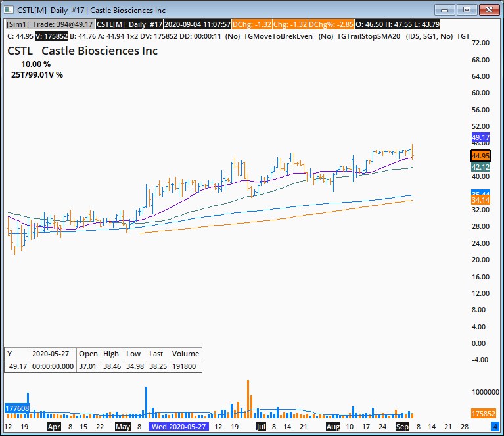This screenshot has height=436, width=504.
Task: Click the Wed 2020-05-27 date marker
Action: pyautogui.click(x=179, y=427)
